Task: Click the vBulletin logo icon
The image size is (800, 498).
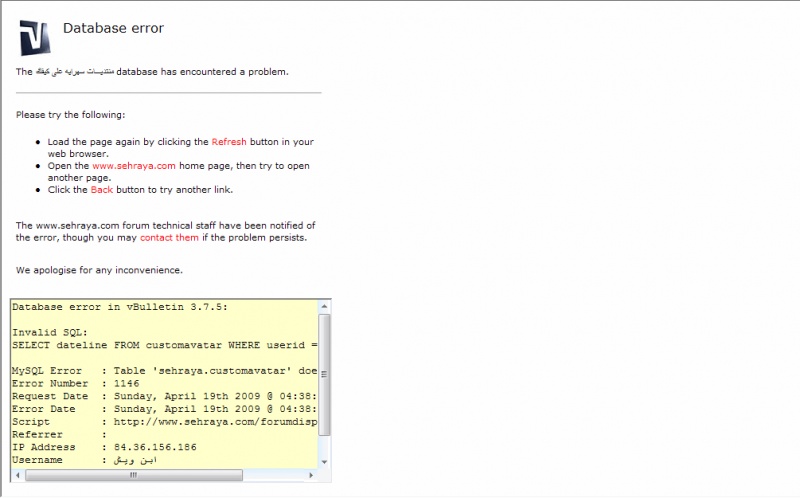Action: [x=34, y=36]
